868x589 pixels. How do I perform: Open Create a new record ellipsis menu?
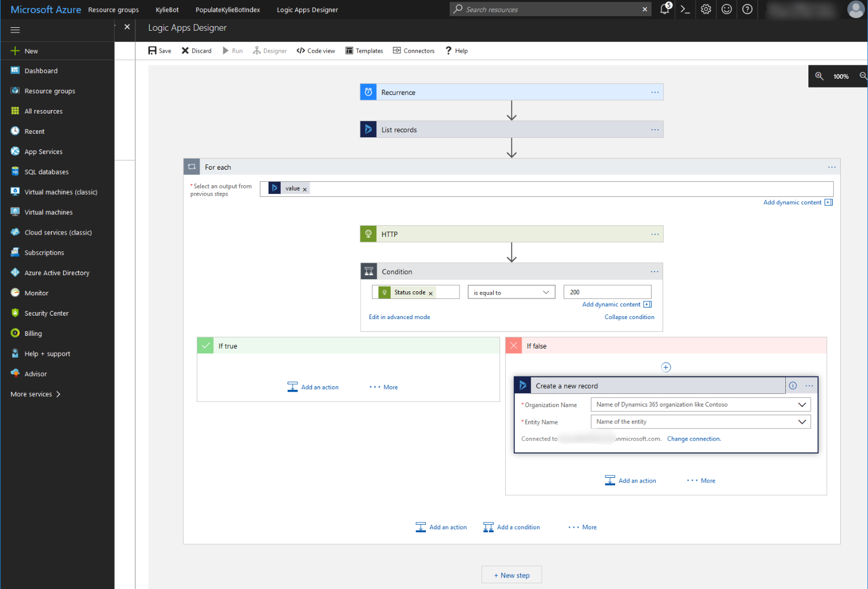tap(809, 386)
